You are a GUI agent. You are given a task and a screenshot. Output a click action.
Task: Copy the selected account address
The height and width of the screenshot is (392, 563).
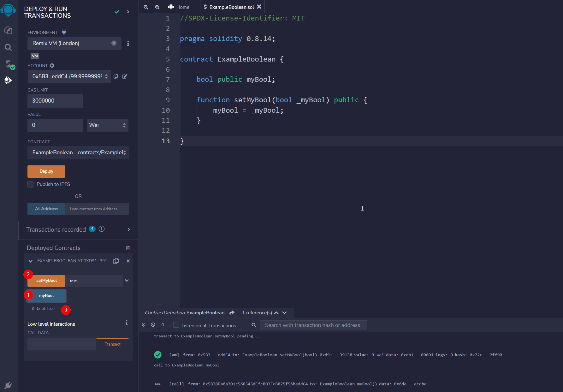tap(116, 76)
